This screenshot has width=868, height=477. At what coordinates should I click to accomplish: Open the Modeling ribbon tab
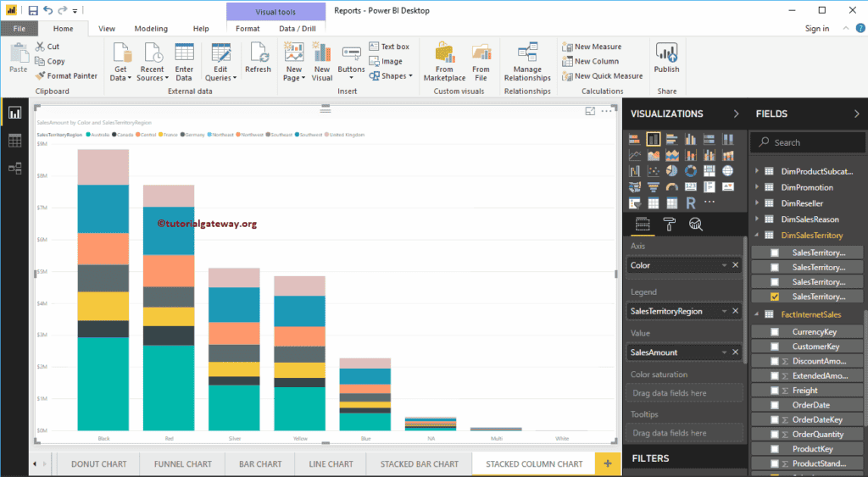[151, 28]
